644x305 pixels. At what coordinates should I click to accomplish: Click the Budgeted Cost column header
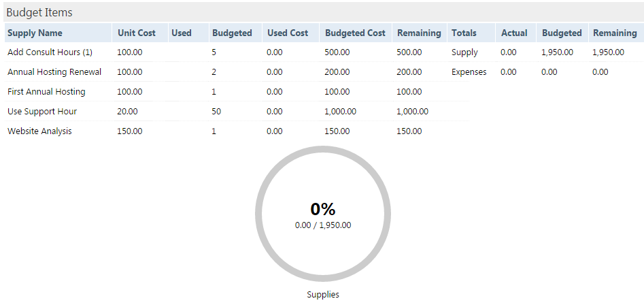tap(355, 33)
